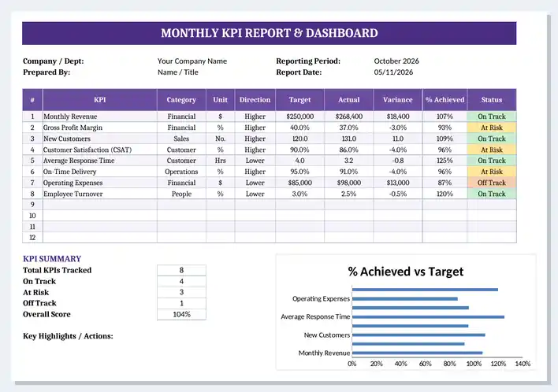
Task: Click the 'Prepared By:' label
Action: (x=46, y=72)
